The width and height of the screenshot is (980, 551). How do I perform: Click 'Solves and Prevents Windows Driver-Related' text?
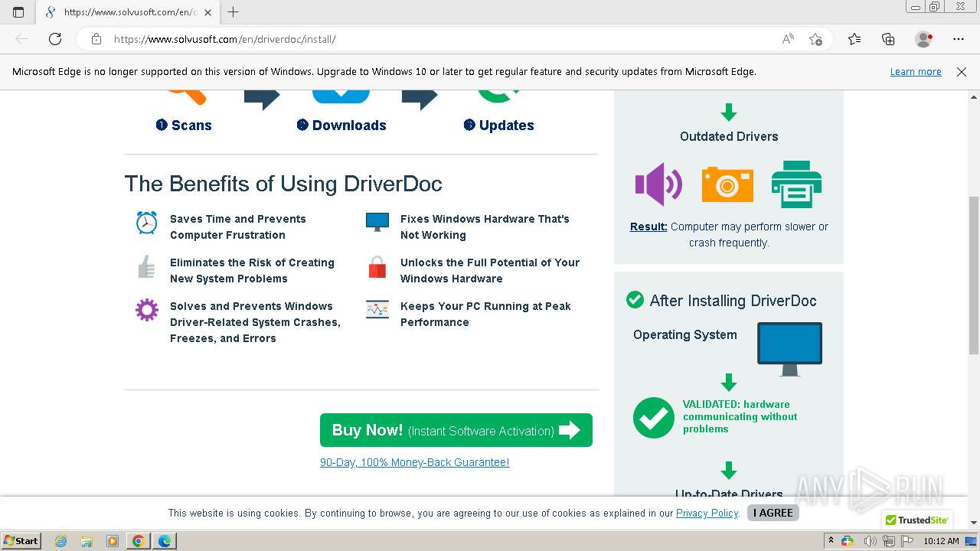pyautogui.click(x=255, y=322)
